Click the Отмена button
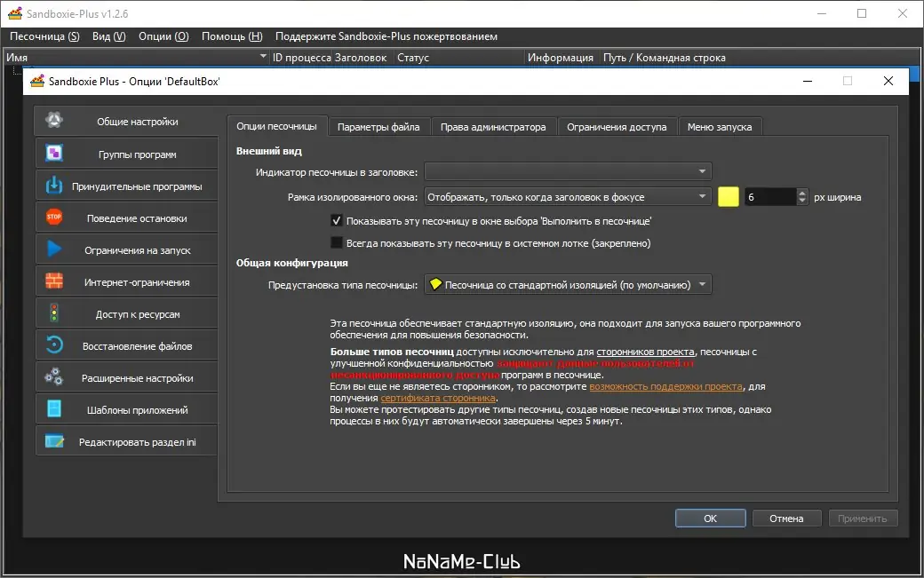The width and height of the screenshot is (924, 578). point(786,518)
